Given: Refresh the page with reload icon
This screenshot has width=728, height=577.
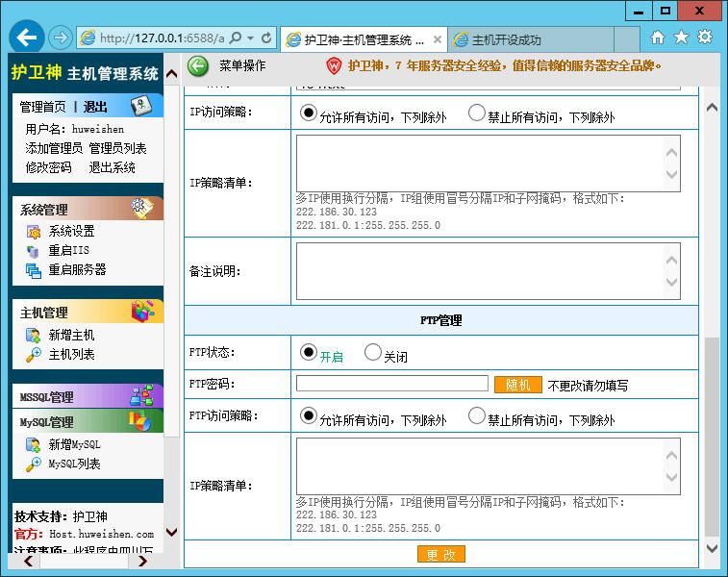Looking at the screenshot, I should pyautogui.click(x=266, y=38).
